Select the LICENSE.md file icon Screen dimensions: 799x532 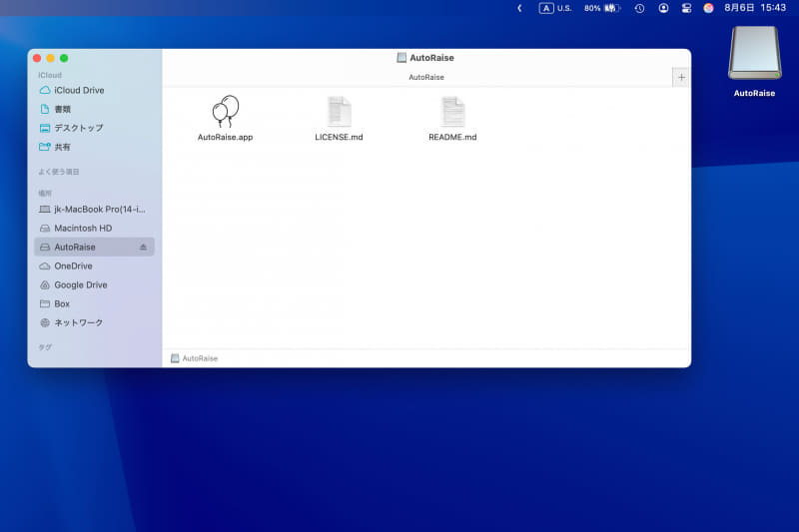point(339,111)
